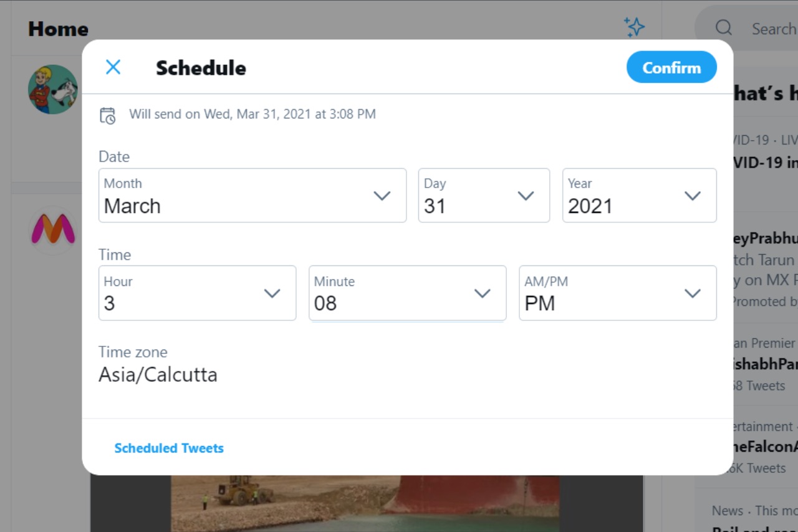Open the Month dropdown showing March
Viewport: 798px width, 532px height.
pos(252,195)
